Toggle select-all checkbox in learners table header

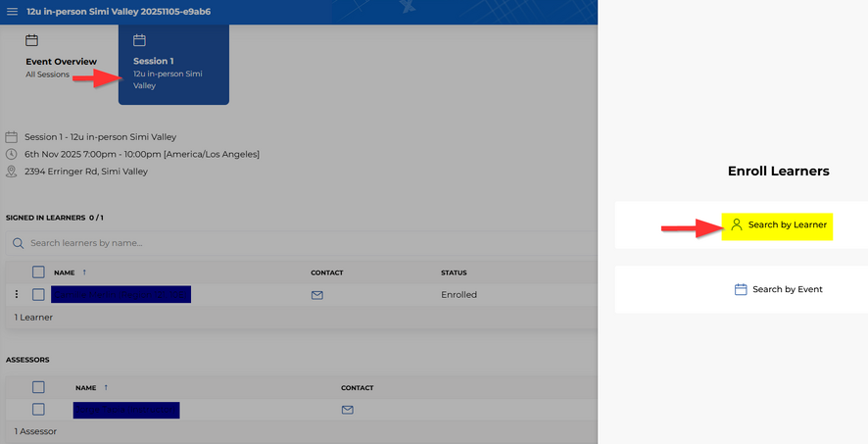tap(38, 272)
